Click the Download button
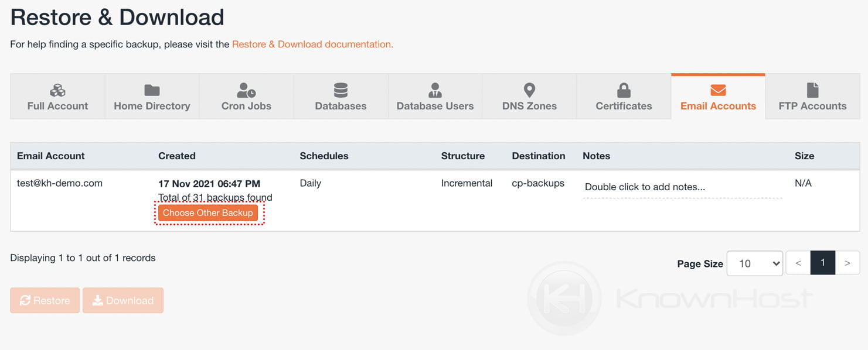 123,300
